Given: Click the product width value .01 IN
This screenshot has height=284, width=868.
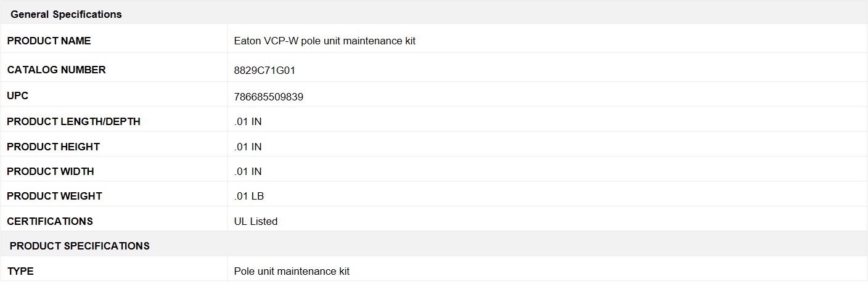Looking at the screenshot, I should pyautogui.click(x=248, y=171).
